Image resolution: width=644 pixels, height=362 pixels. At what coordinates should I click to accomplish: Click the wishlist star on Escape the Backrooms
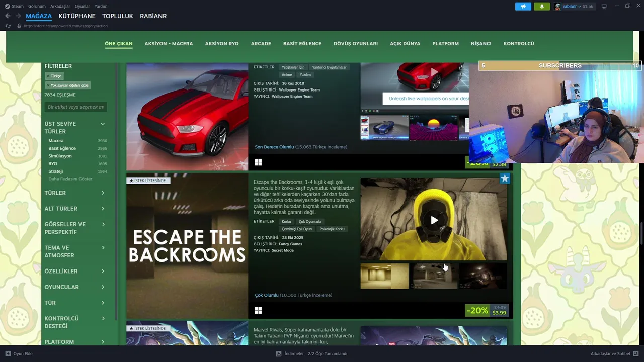click(505, 178)
